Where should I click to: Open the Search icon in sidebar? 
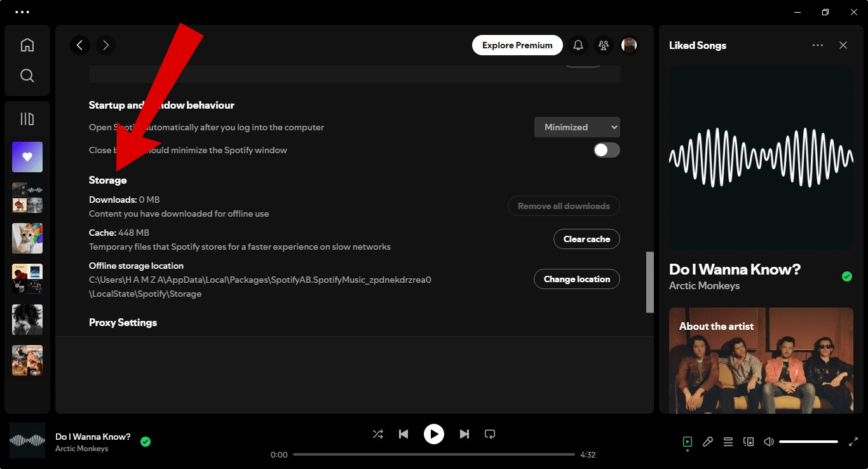click(x=27, y=76)
